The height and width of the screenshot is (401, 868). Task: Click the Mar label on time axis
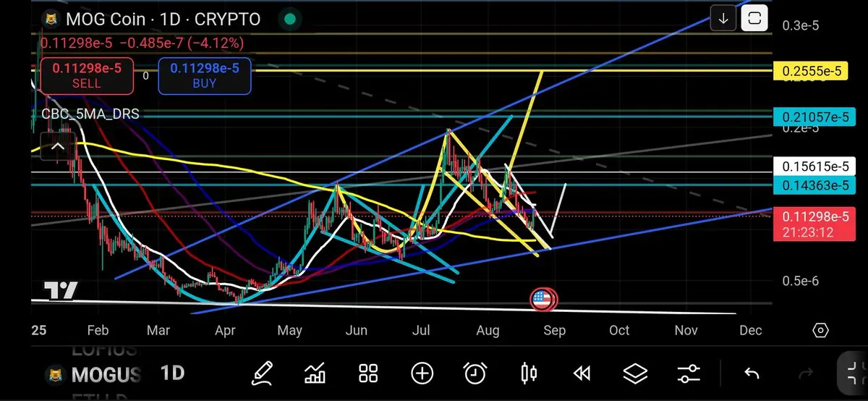(x=158, y=331)
